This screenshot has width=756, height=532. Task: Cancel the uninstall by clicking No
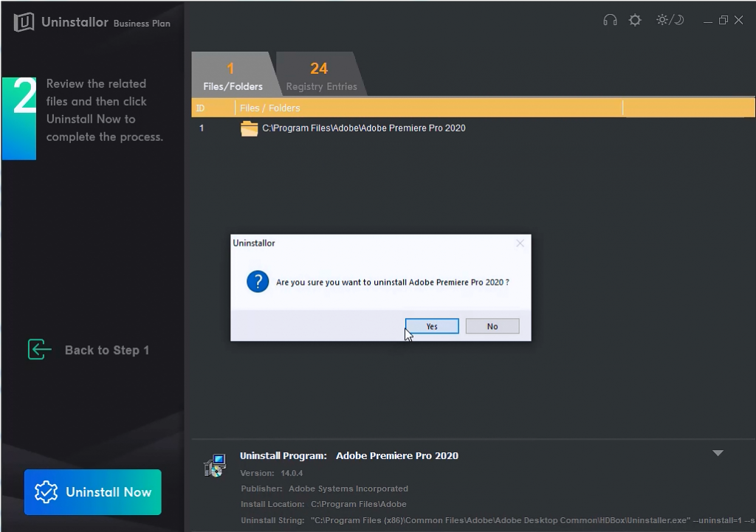[492, 326]
